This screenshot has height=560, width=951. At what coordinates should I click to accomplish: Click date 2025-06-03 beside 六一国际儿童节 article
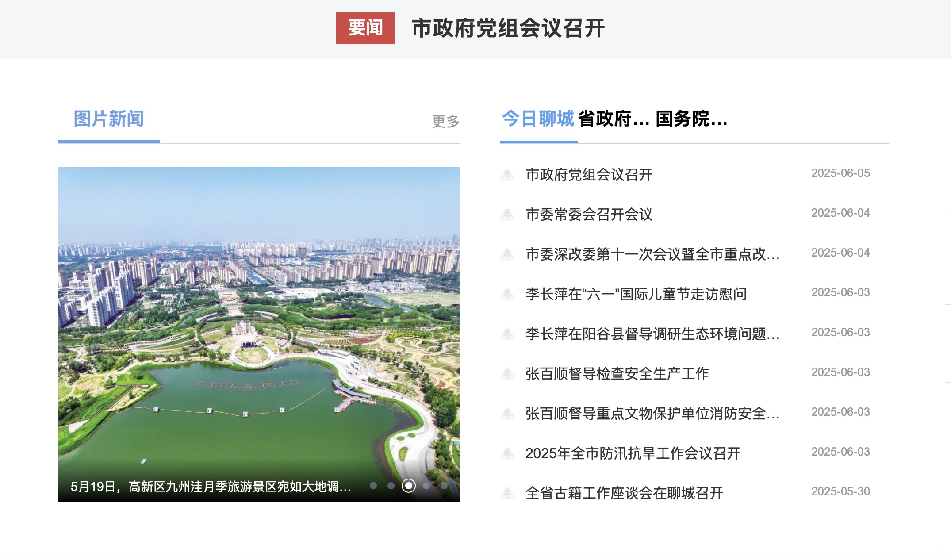[840, 292]
